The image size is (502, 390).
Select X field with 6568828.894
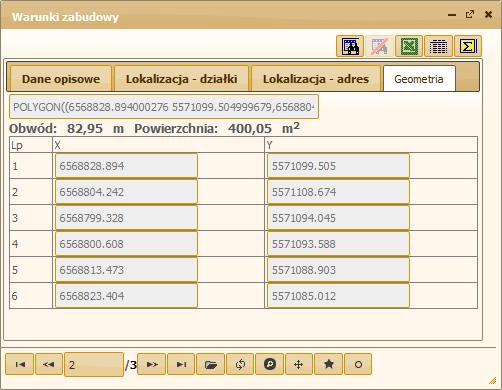[x=126, y=166]
